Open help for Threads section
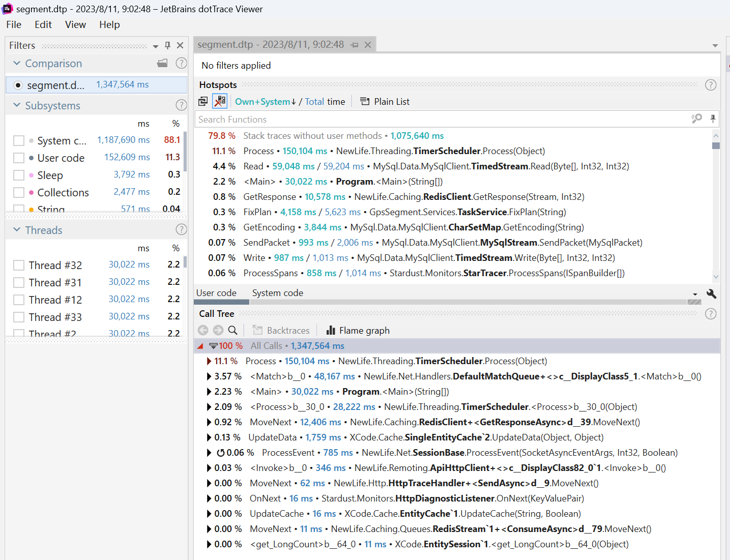 [181, 229]
